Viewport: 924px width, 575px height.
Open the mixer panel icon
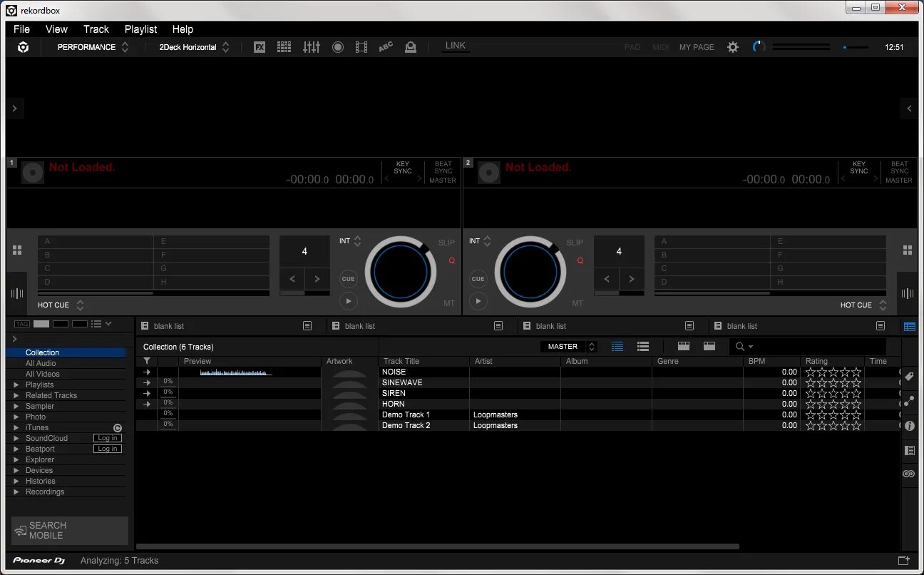(x=312, y=47)
